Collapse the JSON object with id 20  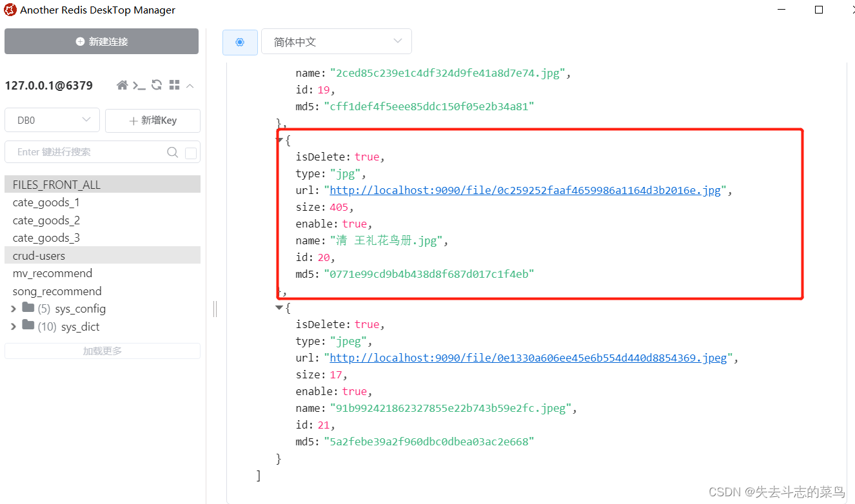click(x=279, y=140)
